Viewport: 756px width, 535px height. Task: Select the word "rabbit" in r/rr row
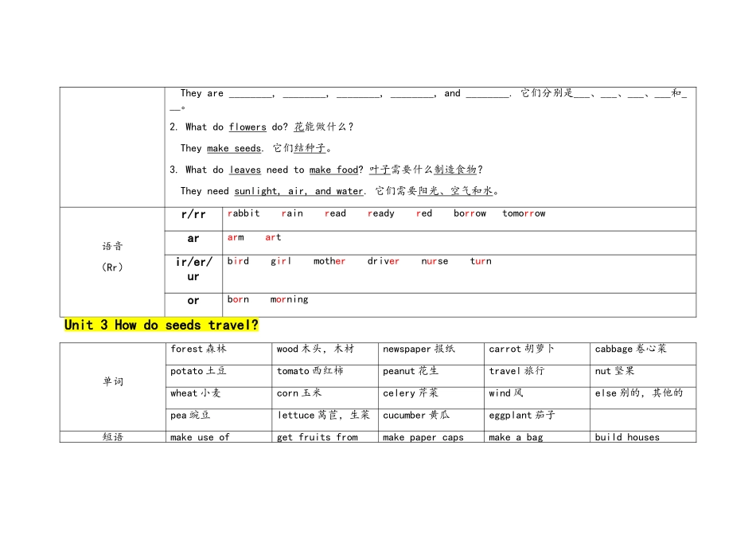tap(244, 213)
